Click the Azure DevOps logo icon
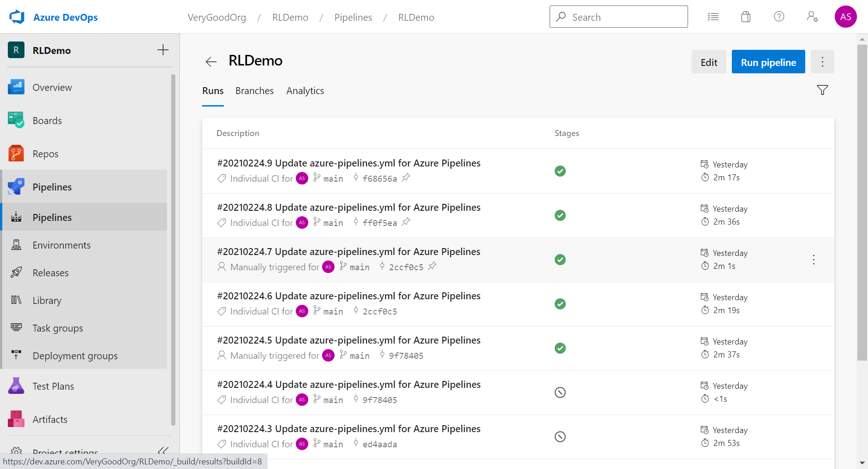868x469 pixels. [x=17, y=17]
